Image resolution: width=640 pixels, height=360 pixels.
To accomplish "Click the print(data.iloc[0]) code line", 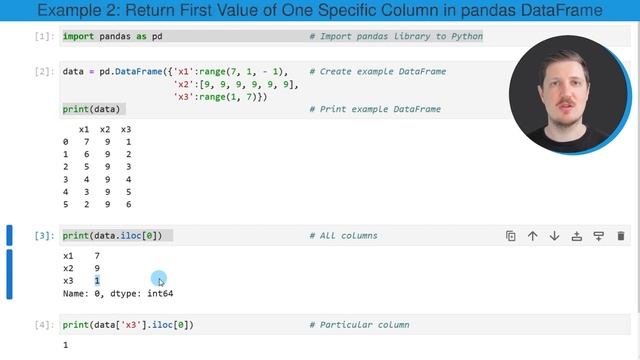I will click(112, 236).
